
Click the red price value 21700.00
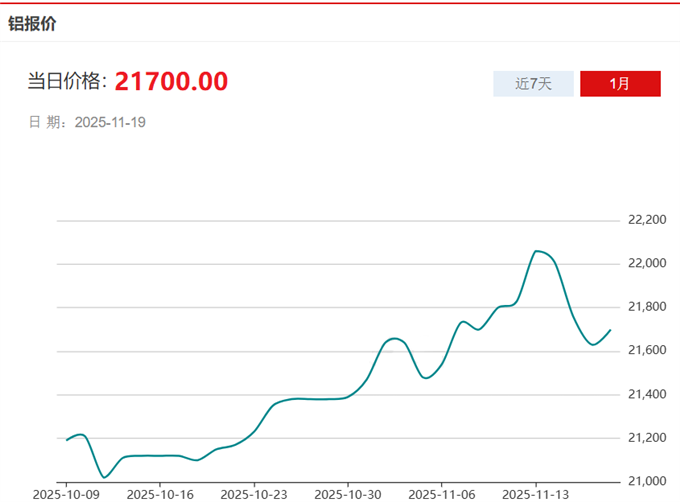(171, 82)
